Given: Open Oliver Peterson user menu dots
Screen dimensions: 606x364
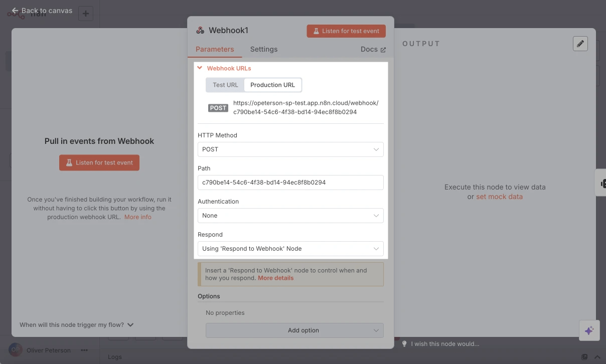Looking at the screenshot, I should pos(84,350).
